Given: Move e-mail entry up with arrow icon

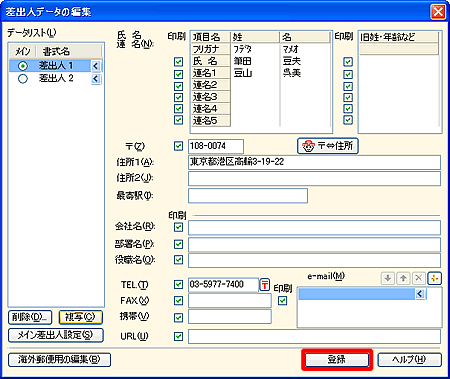Looking at the screenshot, I should pos(403,278).
